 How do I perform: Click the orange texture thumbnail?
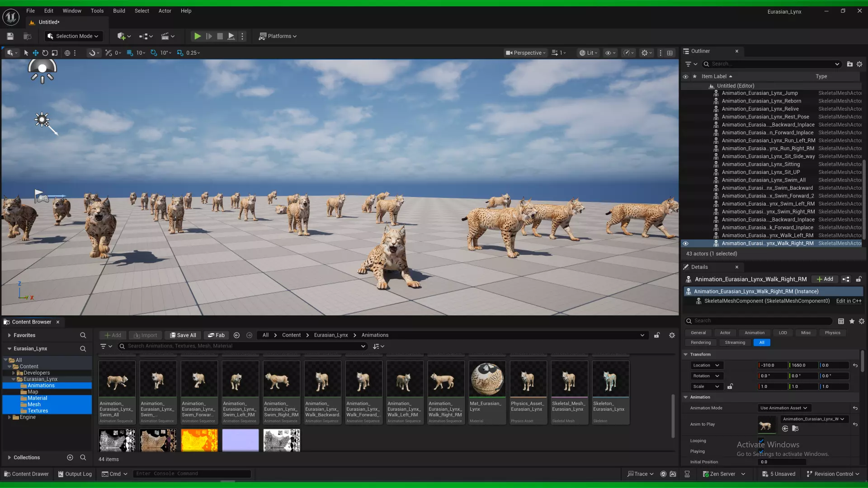coord(199,440)
